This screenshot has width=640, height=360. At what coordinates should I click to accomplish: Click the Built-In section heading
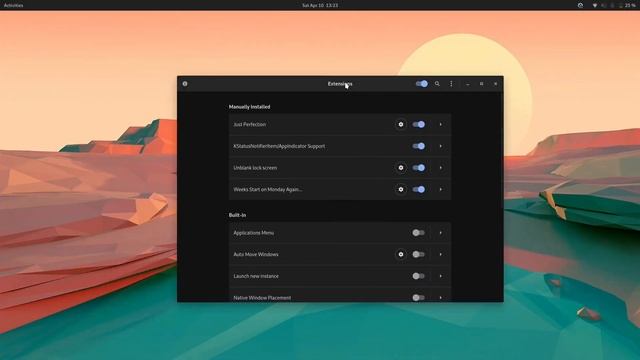pos(237,215)
